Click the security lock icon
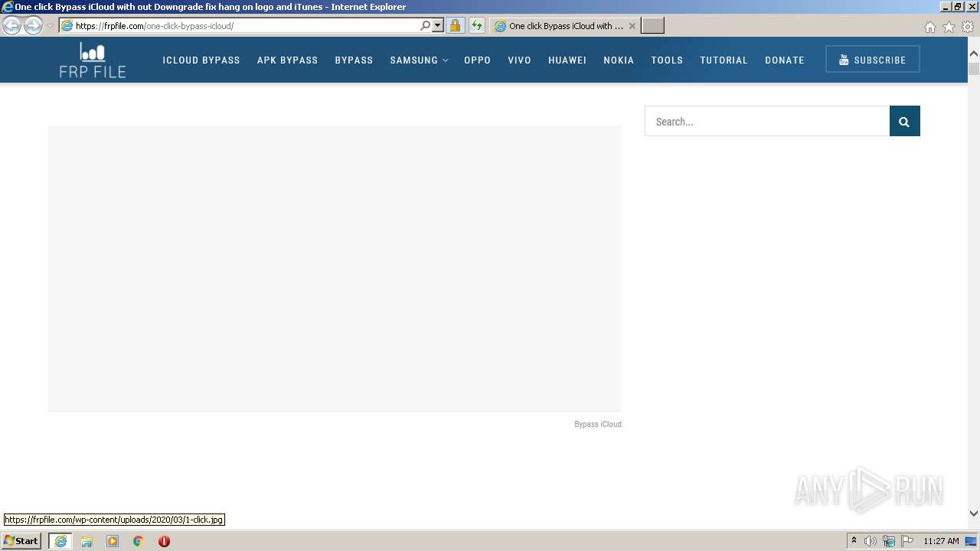The height and width of the screenshot is (551, 980). click(455, 25)
